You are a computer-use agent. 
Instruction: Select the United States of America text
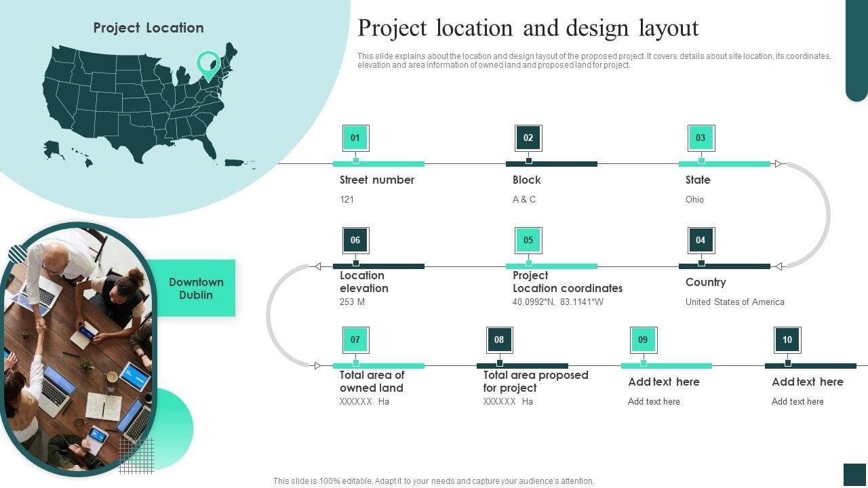pos(735,302)
